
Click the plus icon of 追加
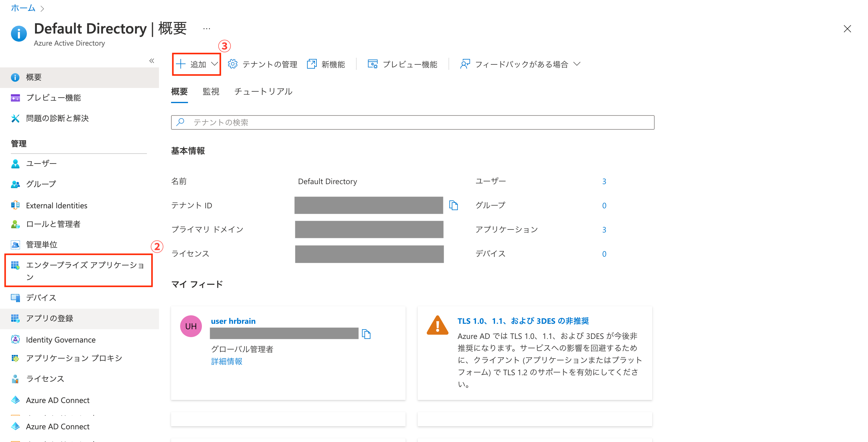coord(181,64)
